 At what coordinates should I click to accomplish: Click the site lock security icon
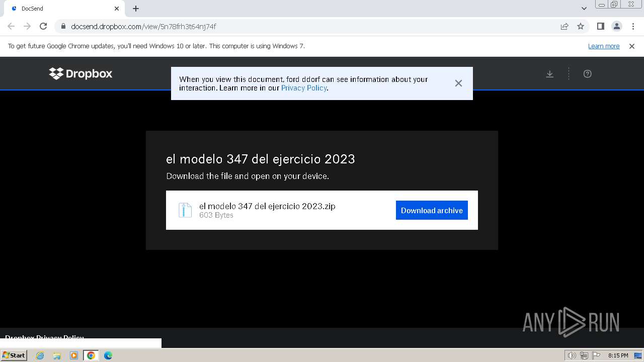[x=63, y=26]
